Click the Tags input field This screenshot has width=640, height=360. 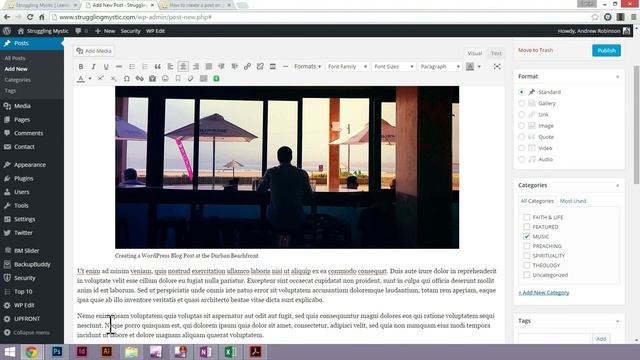pyautogui.click(x=554, y=339)
